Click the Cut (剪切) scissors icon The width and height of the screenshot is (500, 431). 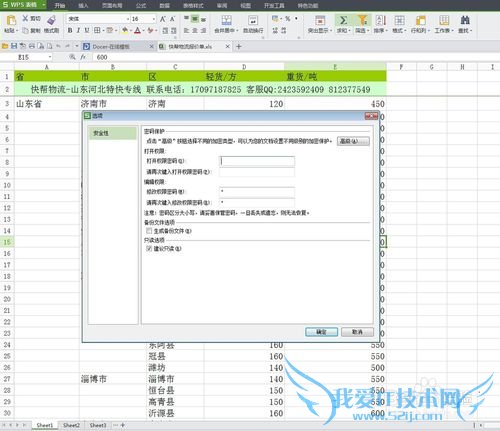coord(25,19)
